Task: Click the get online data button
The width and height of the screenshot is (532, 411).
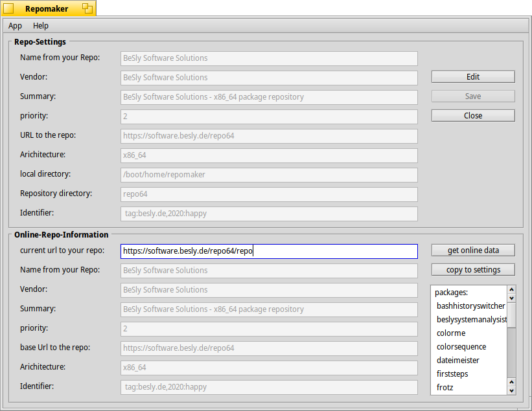Action: 473,250
